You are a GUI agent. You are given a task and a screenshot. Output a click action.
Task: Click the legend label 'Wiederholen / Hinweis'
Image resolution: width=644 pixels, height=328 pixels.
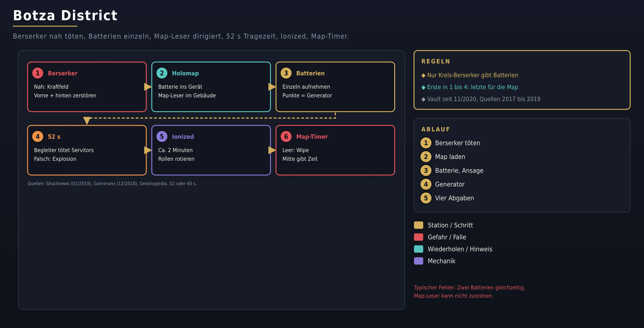click(x=460, y=249)
